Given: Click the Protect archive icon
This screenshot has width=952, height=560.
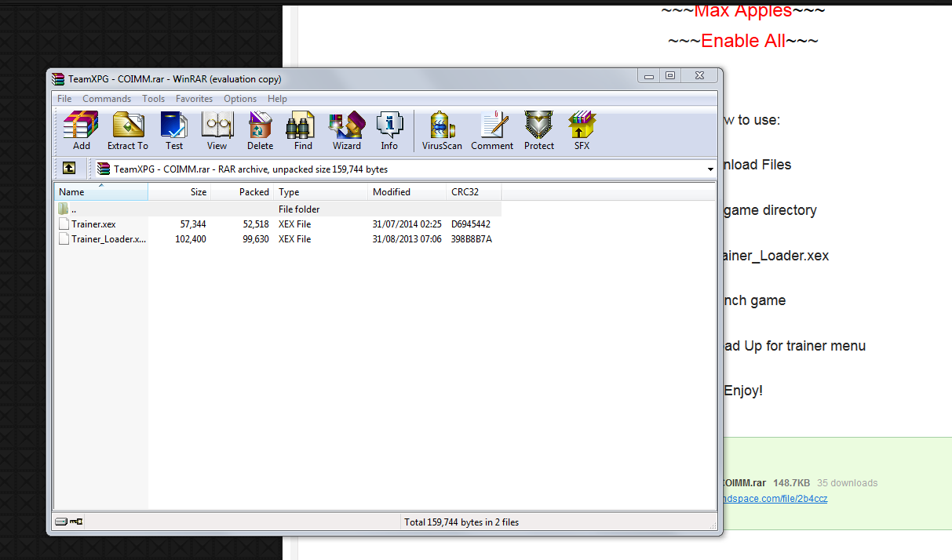Looking at the screenshot, I should coord(539,130).
